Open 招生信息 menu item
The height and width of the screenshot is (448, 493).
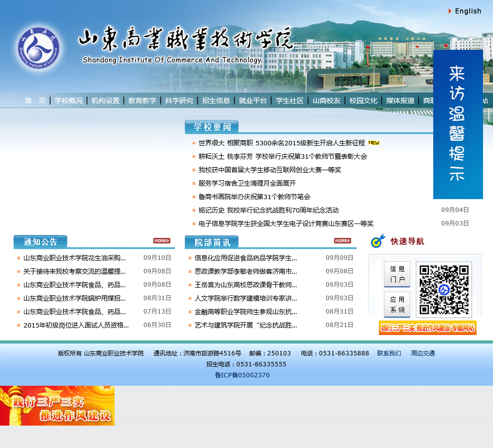[x=216, y=101]
